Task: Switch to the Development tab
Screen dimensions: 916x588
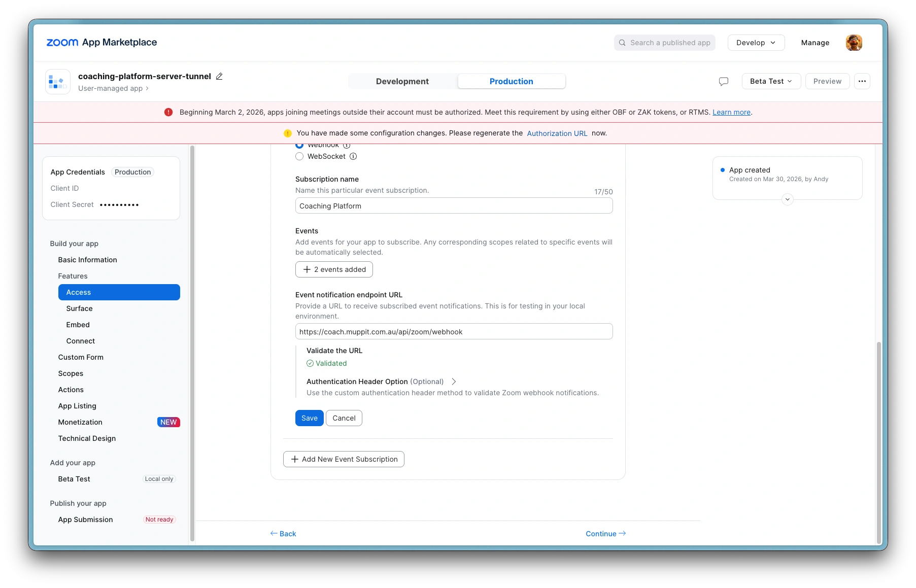Action: pyautogui.click(x=402, y=81)
